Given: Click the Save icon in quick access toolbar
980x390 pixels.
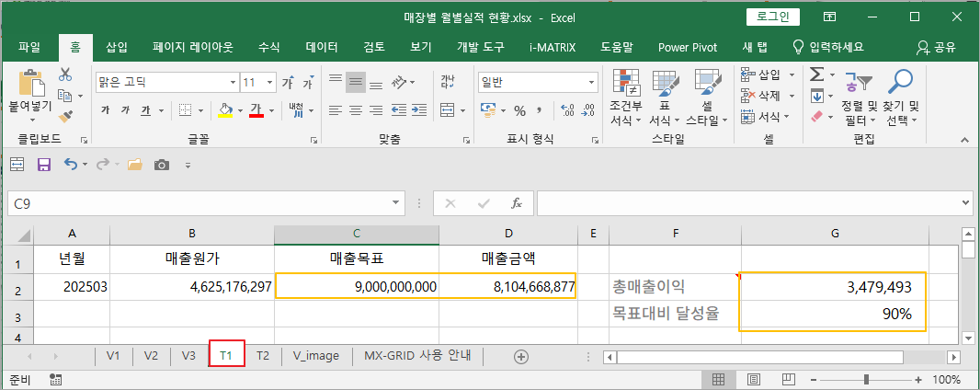Looking at the screenshot, I should (x=43, y=165).
